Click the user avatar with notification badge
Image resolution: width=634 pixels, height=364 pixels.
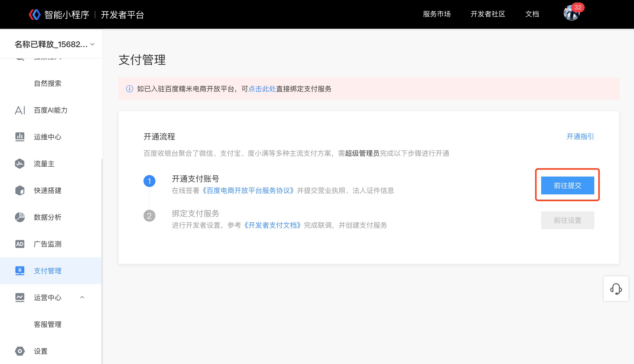571,13
